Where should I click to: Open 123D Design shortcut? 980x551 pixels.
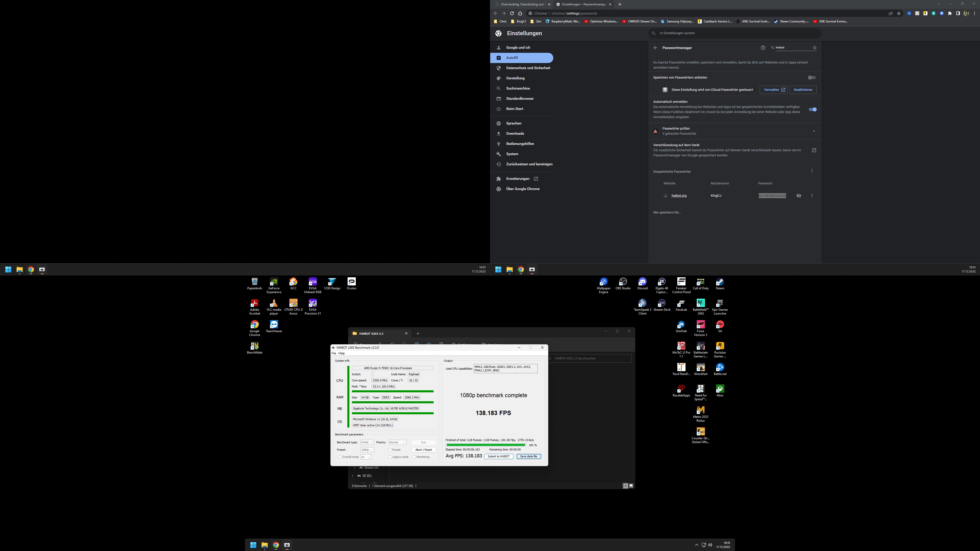coord(332,283)
